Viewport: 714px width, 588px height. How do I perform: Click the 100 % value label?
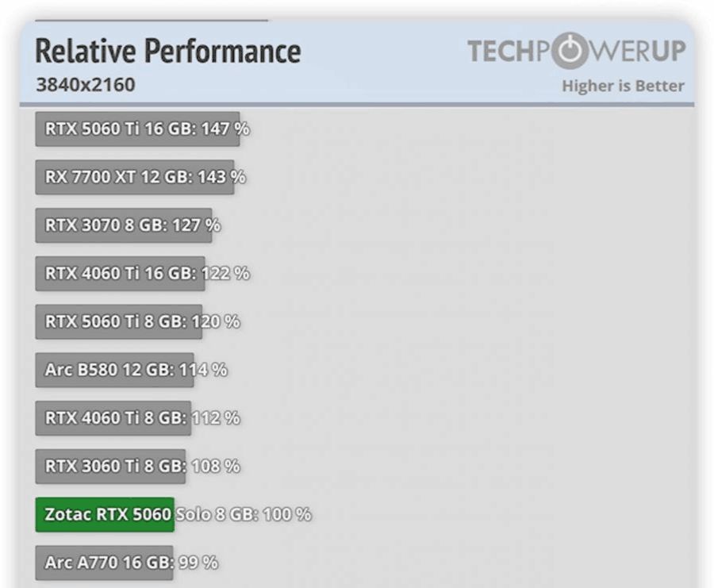287,514
